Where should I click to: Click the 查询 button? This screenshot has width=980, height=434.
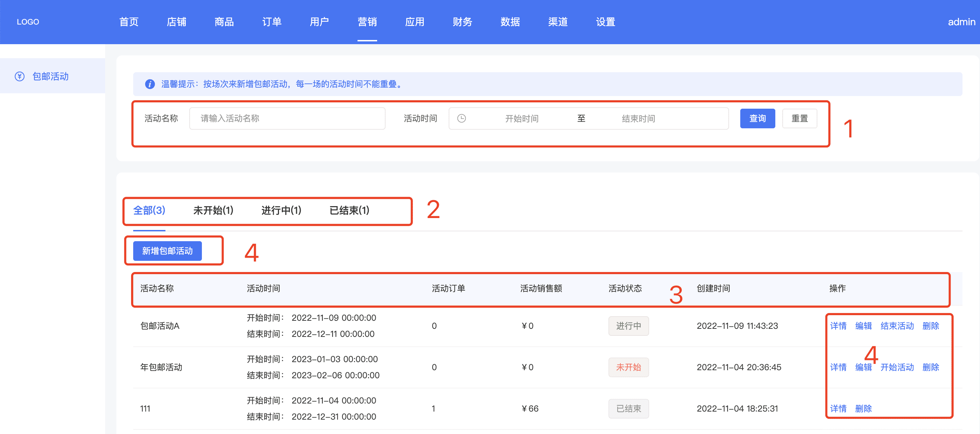pos(757,119)
